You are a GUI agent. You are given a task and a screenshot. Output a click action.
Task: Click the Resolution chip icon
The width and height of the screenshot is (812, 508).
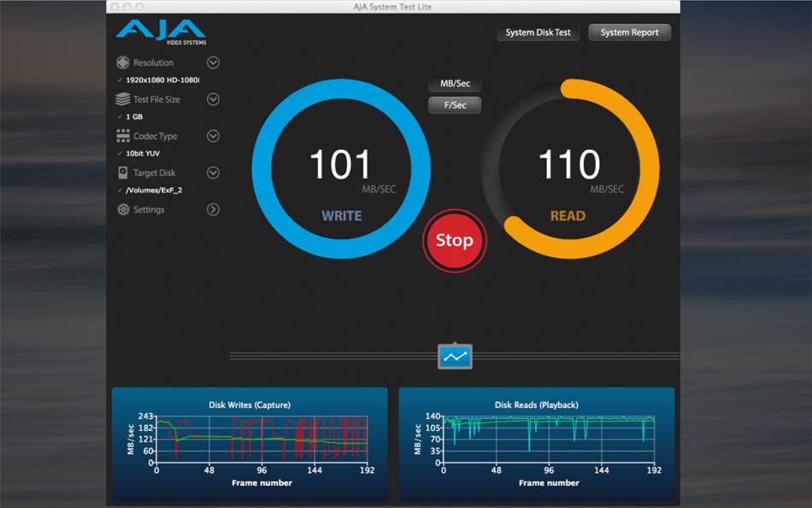[123, 62]
